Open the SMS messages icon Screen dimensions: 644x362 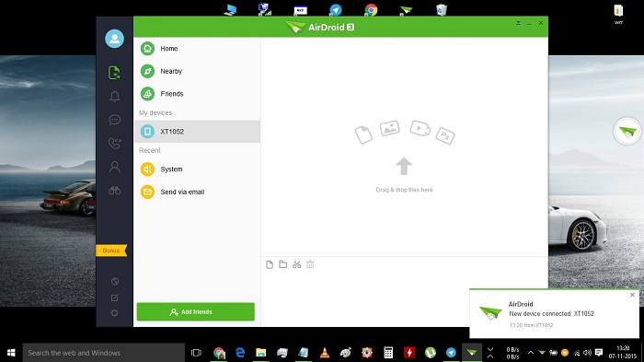pos(115,120)
